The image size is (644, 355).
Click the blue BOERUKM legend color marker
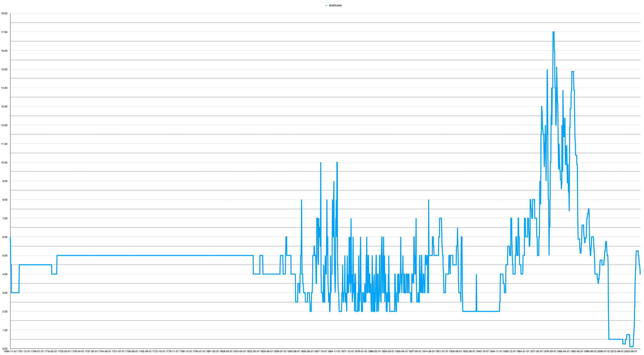click(x=326, y=5)
